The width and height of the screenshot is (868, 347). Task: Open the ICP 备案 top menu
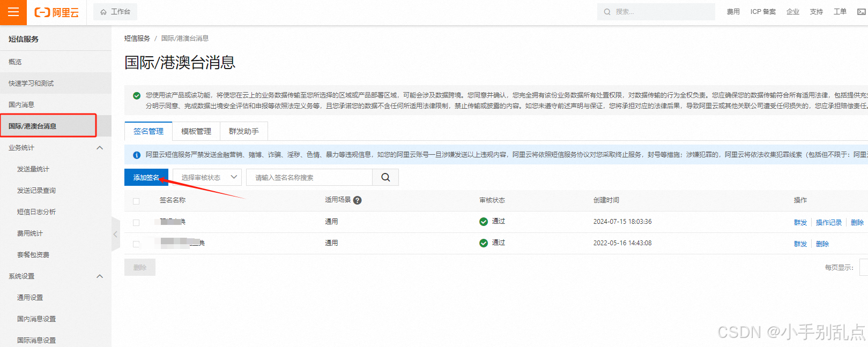[763, 12]
